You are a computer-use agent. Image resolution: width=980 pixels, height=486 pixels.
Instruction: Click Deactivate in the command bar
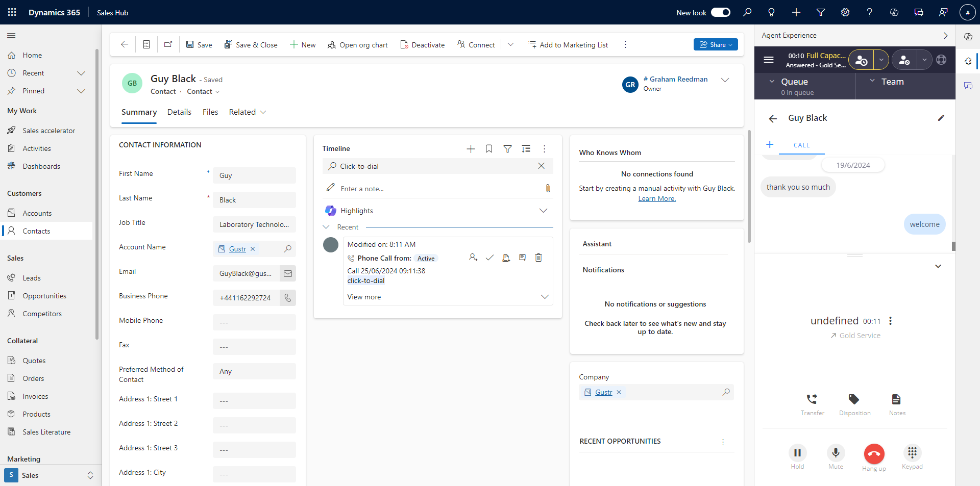(422, 45)
